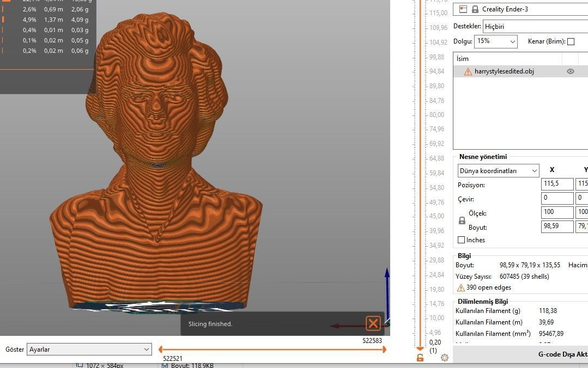Click the 522583 slider end value
The image size is (588, 368).
point(372,341)
